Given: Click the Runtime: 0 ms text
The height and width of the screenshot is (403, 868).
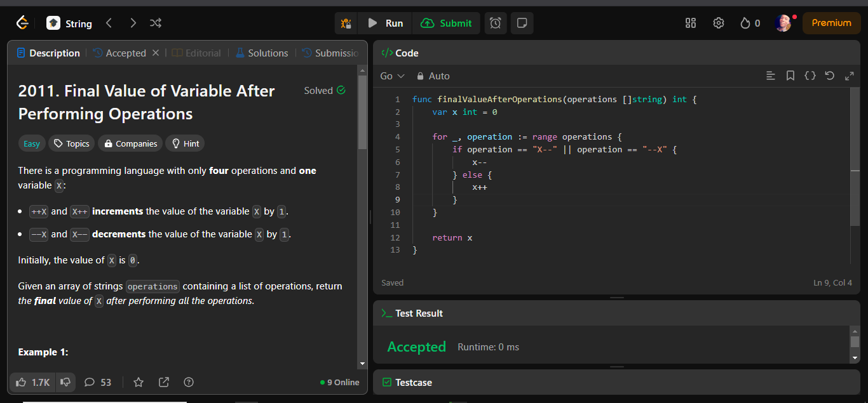Looking at the screenshot, I should pyautogui.click(x=488, y=347).
